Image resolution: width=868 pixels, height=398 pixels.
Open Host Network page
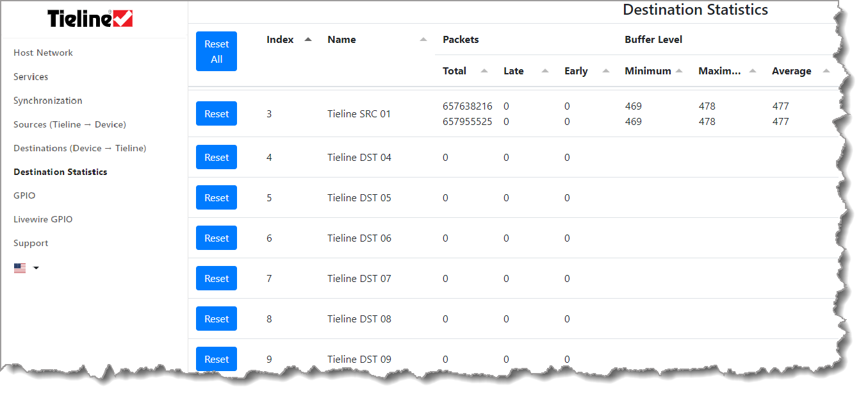[x=43, y=53]
